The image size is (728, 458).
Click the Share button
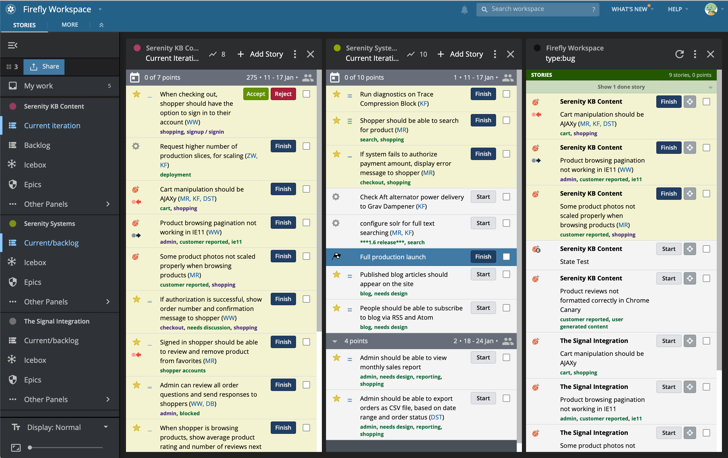[44, 66]
